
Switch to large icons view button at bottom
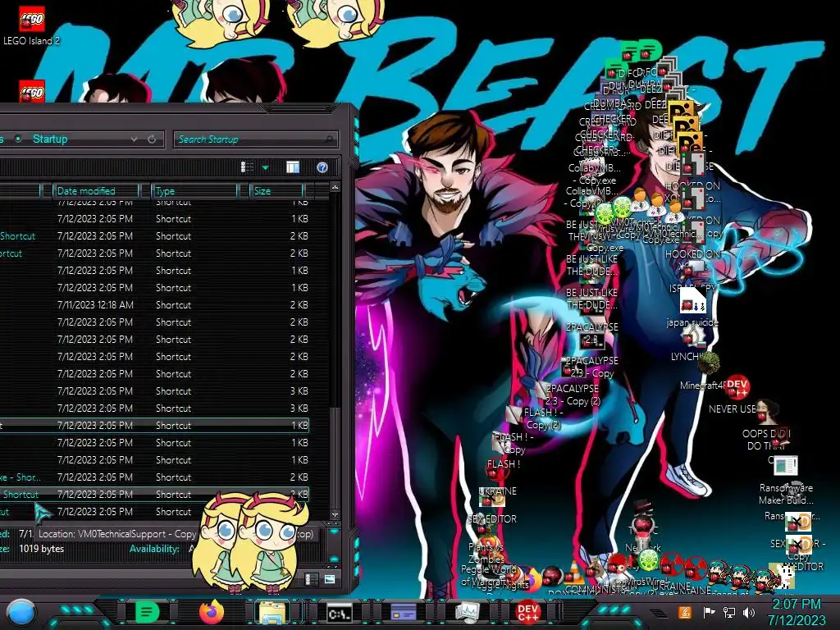(329, 579)
